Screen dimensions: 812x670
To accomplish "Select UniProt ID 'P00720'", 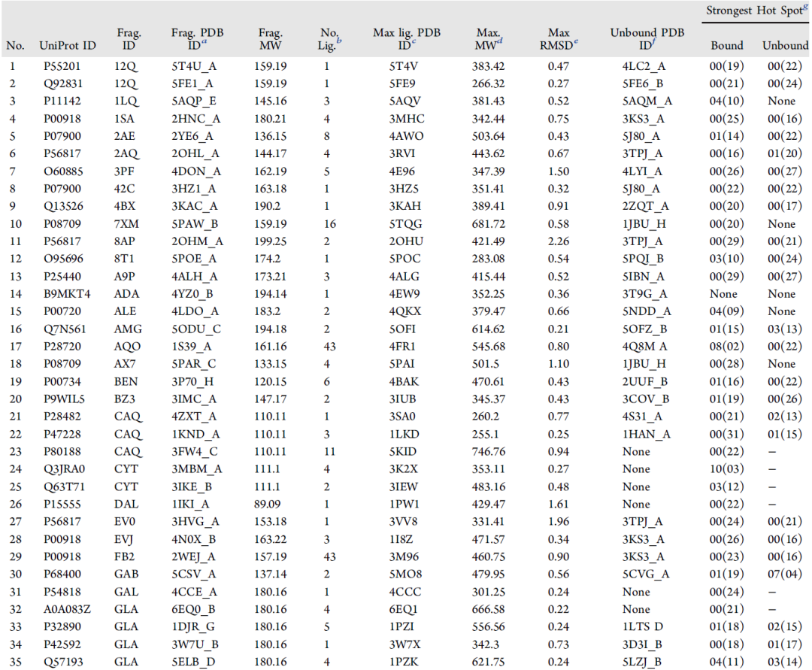I will coord(62,311).
